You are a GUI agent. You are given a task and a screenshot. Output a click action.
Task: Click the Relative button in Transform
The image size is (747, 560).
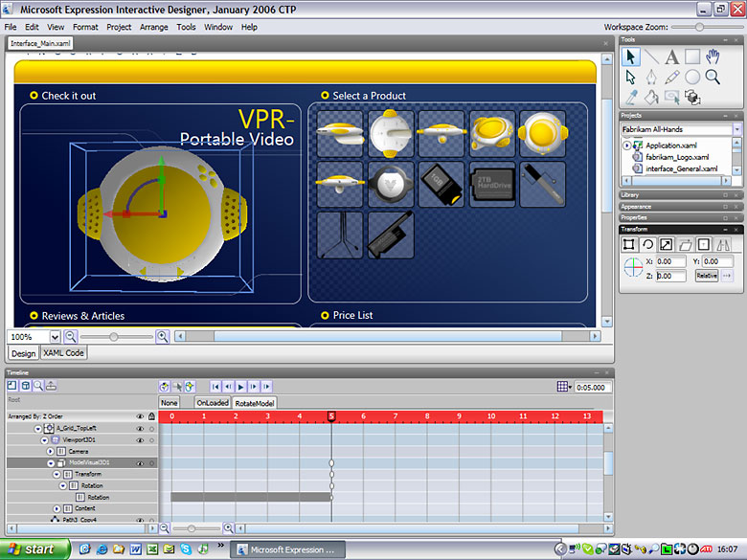tap(706, 276)
